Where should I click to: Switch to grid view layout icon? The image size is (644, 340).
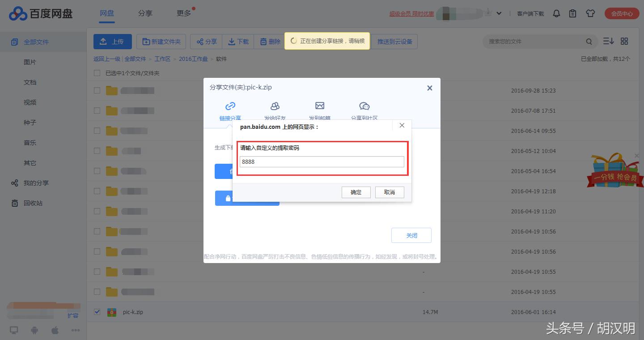click(x=624, y=41)
